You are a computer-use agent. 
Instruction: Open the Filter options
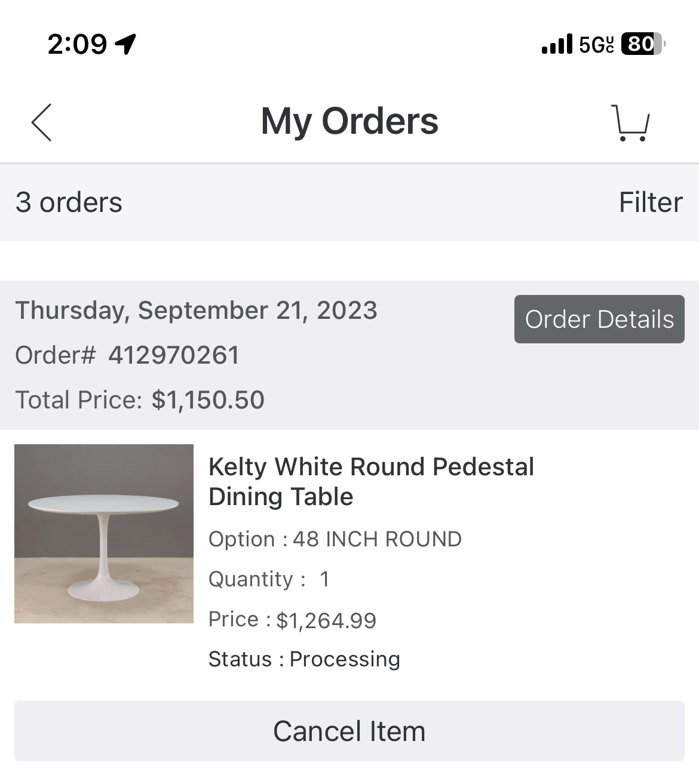coord(650,202)
